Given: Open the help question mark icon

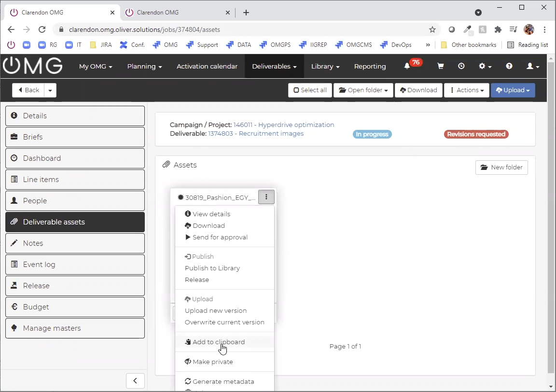Looking at the screenshot, I should pos(509,66).
